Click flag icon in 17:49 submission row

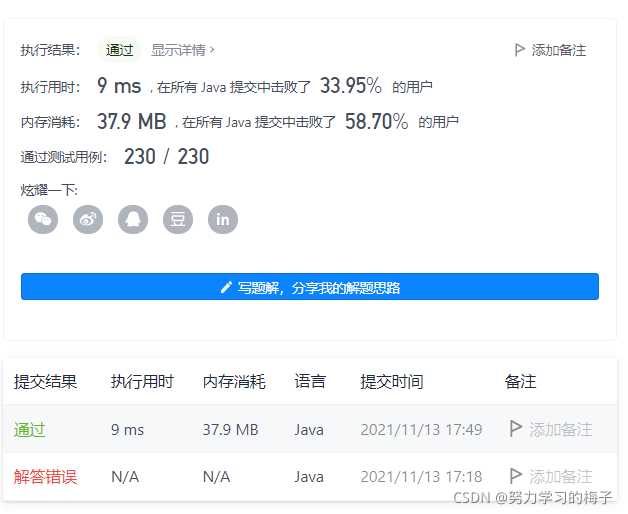(515, 429)
